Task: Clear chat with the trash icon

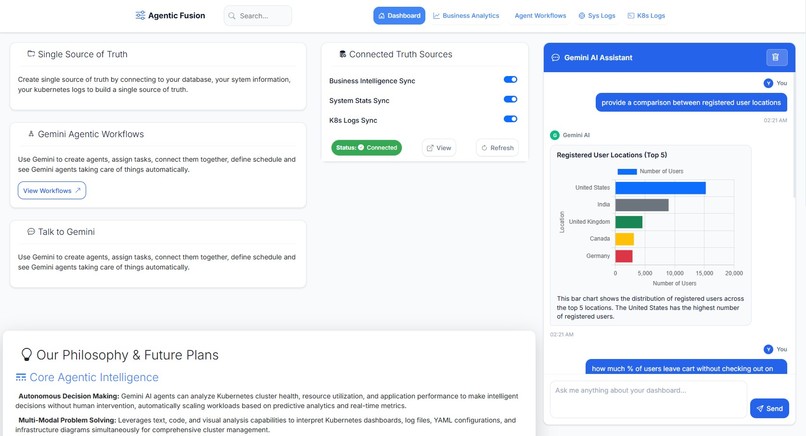Action: tap(776, 57)
